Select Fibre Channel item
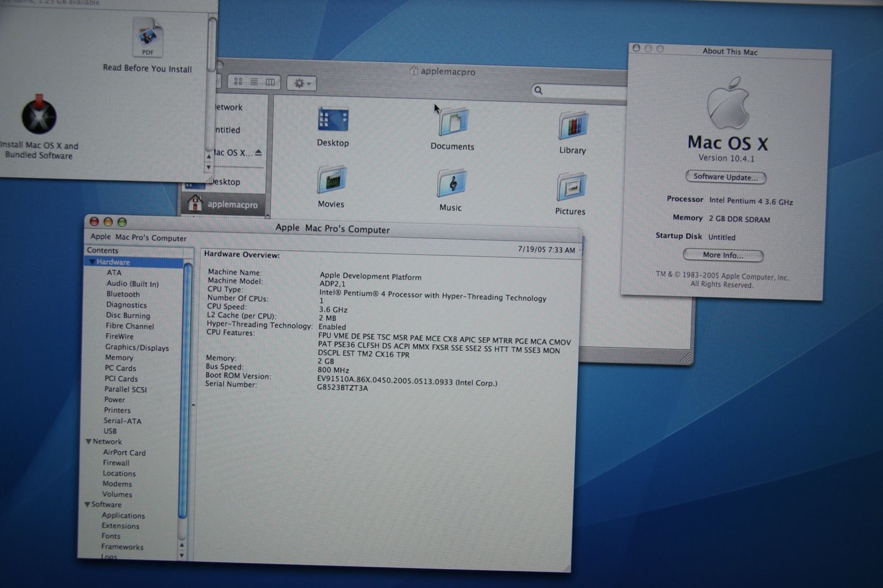Image resolution: width=883 pixels, height=588 pixels. point(130,326)
